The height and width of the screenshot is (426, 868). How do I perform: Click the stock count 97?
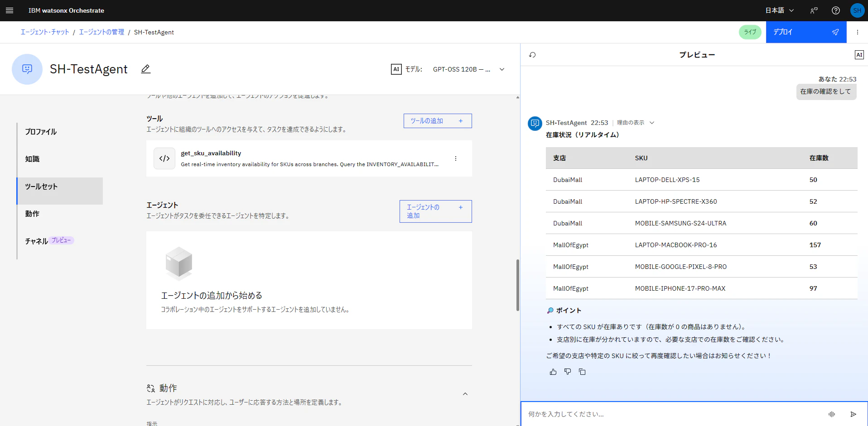click(813, 288)
